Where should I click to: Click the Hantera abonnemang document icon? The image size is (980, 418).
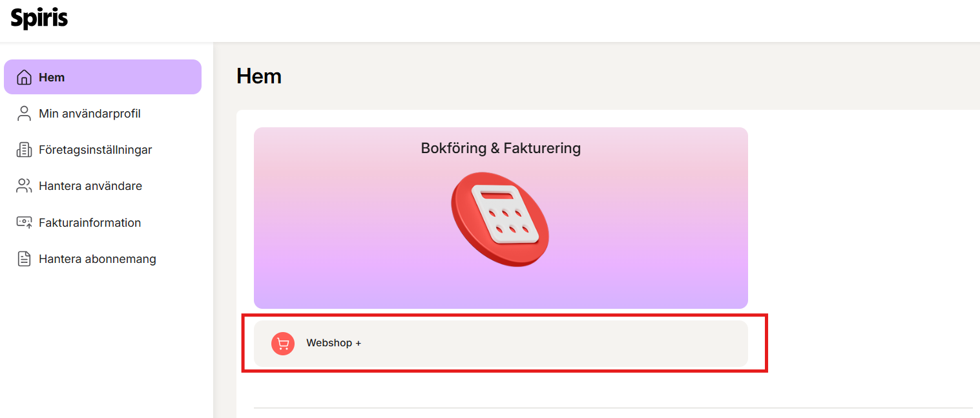pyautogui.click(x=24, y=259)
